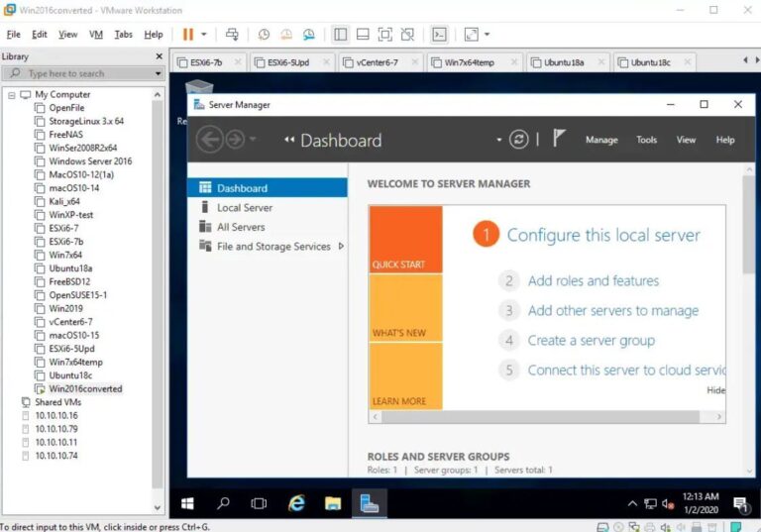
Task: Expand the File and Storage Services arrow
Action: click(341, 246)
